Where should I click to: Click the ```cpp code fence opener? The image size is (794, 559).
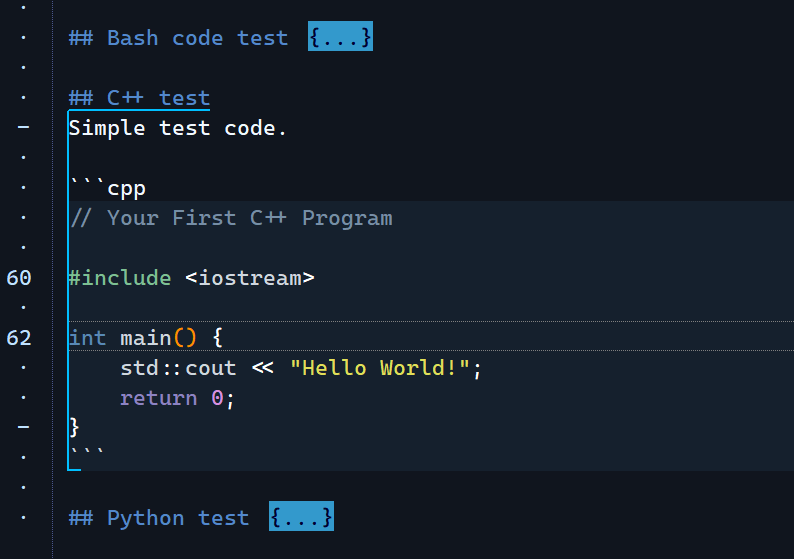[107, 188]
